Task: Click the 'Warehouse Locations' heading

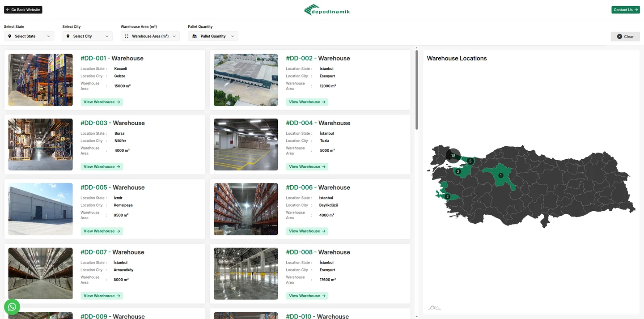Action: click(x=457, y=58)
